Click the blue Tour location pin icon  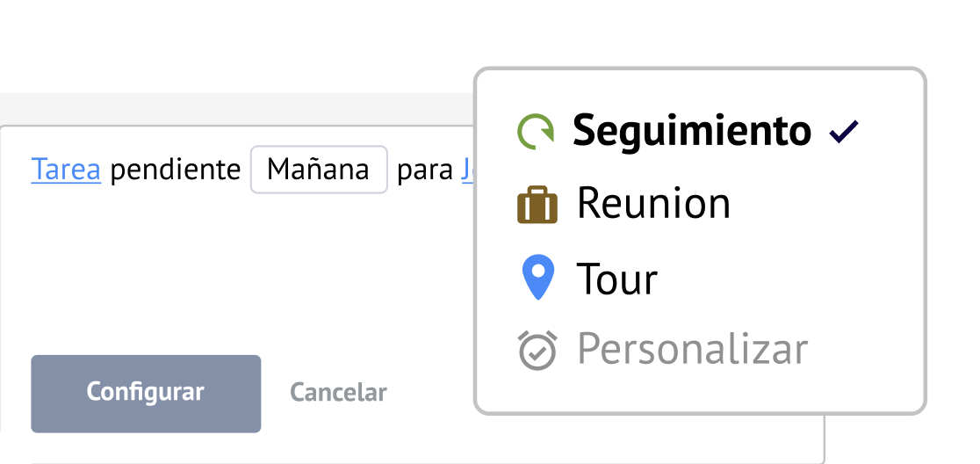[537, 278]
